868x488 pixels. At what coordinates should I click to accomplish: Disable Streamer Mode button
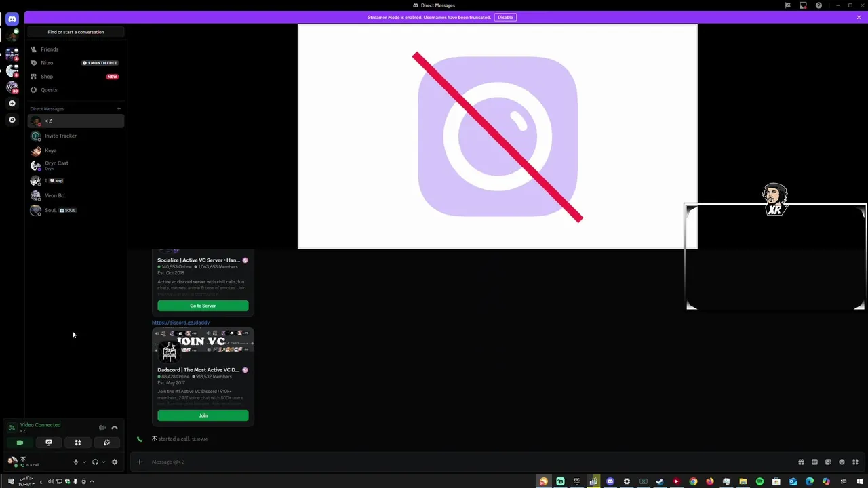(505, 17)
